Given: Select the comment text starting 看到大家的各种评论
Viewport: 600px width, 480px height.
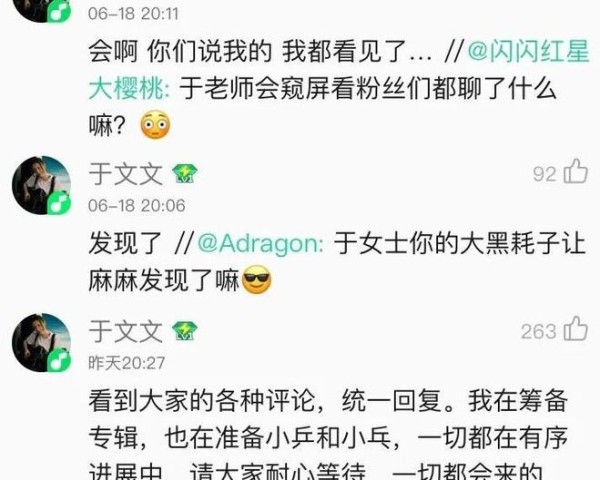Looking at the screenshot, I should click(x=328, y=434).
